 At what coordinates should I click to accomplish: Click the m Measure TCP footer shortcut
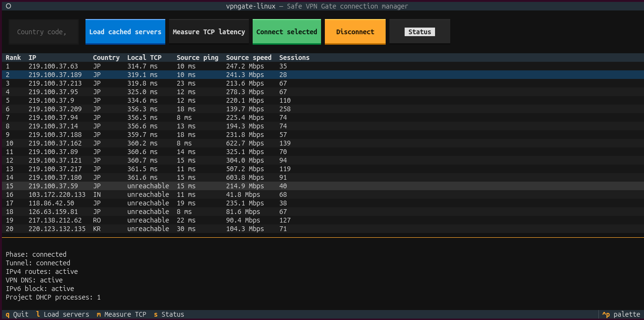[122, 314]
